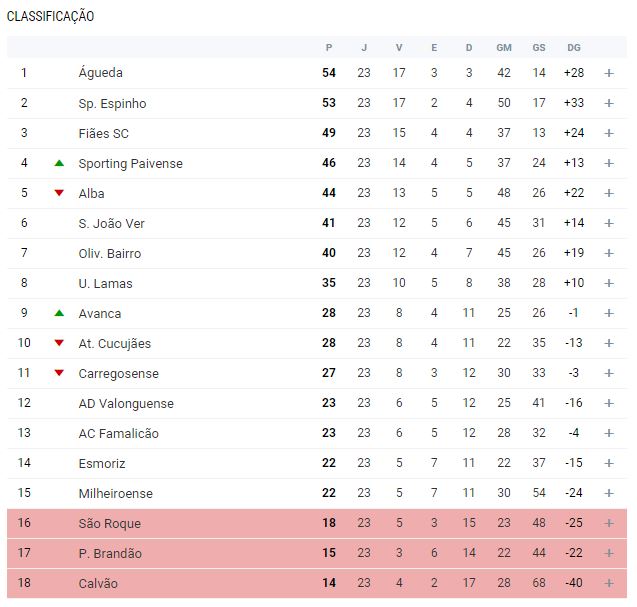Click the plus icon on Fiães SC row
Viewport: 637px width, 607px height.
pos(609,133)
